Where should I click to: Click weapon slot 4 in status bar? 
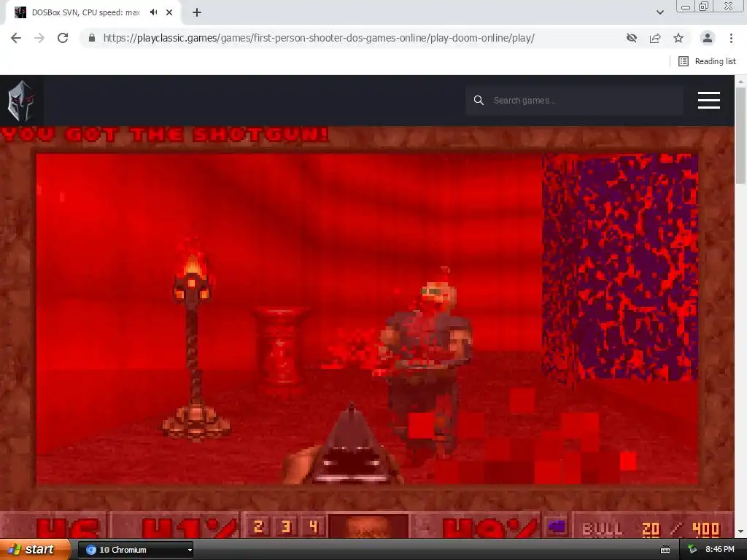(313, 526)
